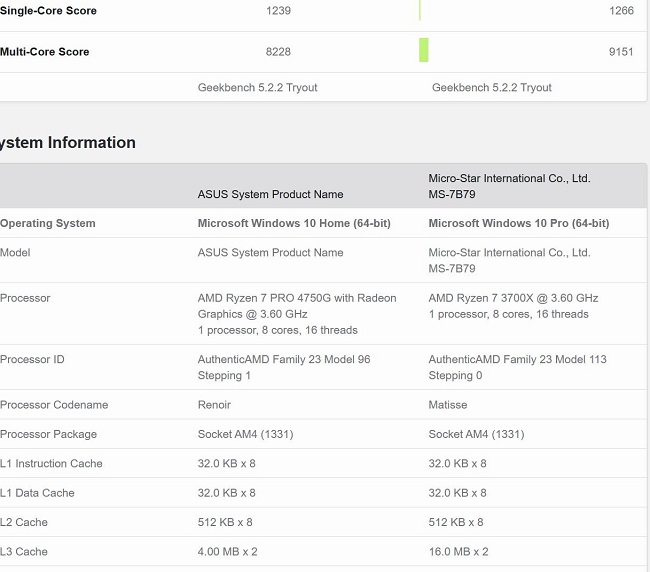Click the left Single-Core Score value 1239
Screen dimensions: 650x572
pyautogui.click(x=278, y=10)
